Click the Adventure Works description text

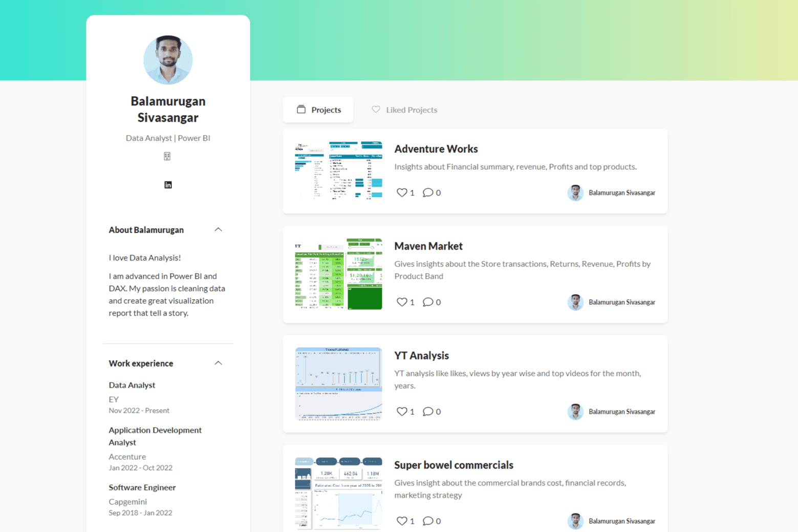point(515,167)
